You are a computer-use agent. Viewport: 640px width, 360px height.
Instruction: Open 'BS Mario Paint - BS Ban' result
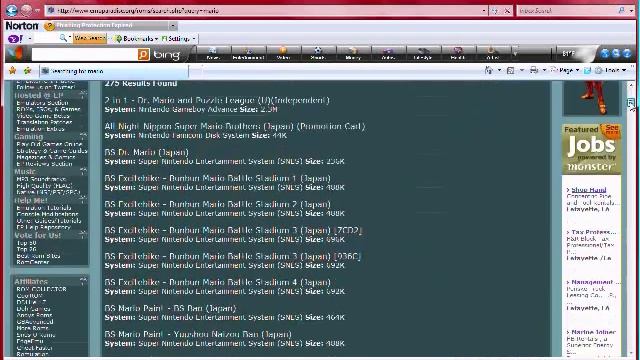pyautogui.click(x=170, y=308)
